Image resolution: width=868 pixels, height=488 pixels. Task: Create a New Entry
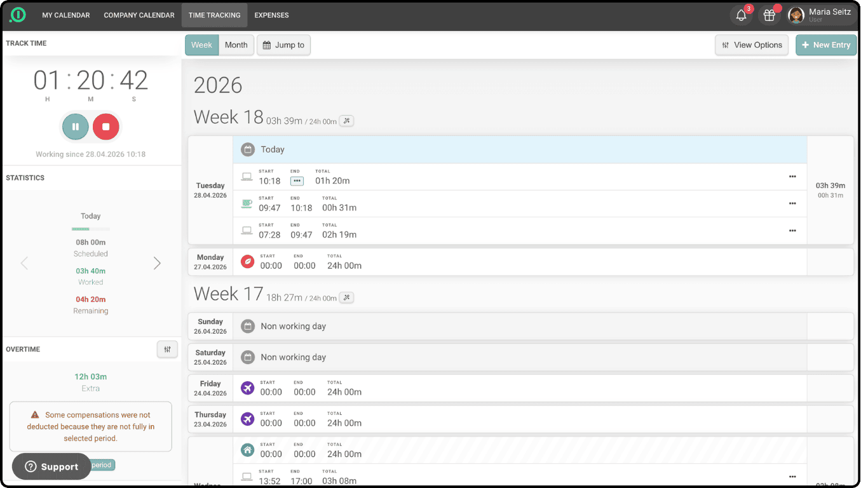[x=826, y=45]
